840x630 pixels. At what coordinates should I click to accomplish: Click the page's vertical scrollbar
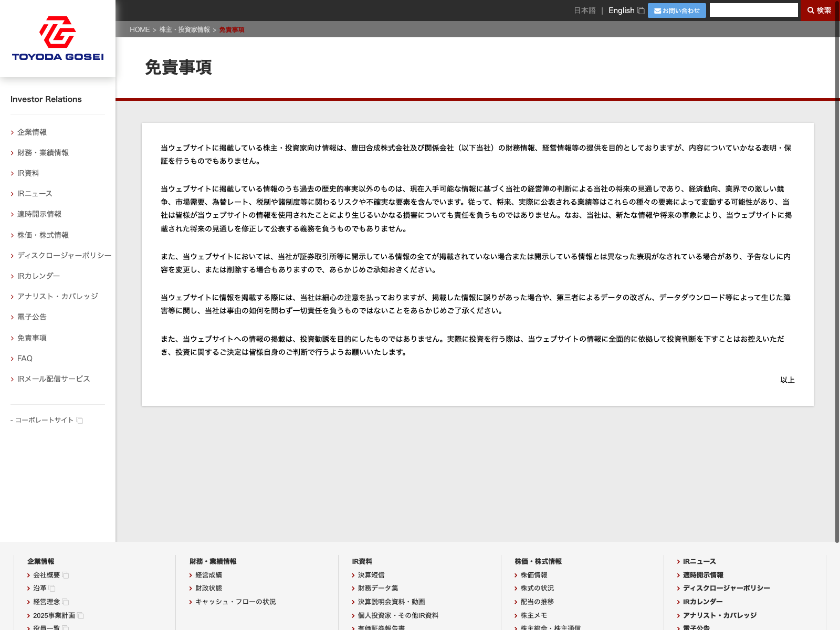[837, 262]
